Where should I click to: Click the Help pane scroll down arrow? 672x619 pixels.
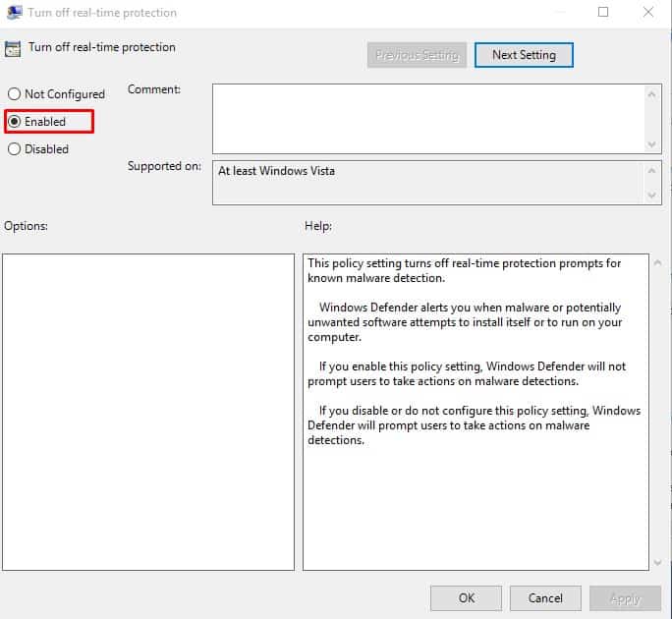click(657, 562)
